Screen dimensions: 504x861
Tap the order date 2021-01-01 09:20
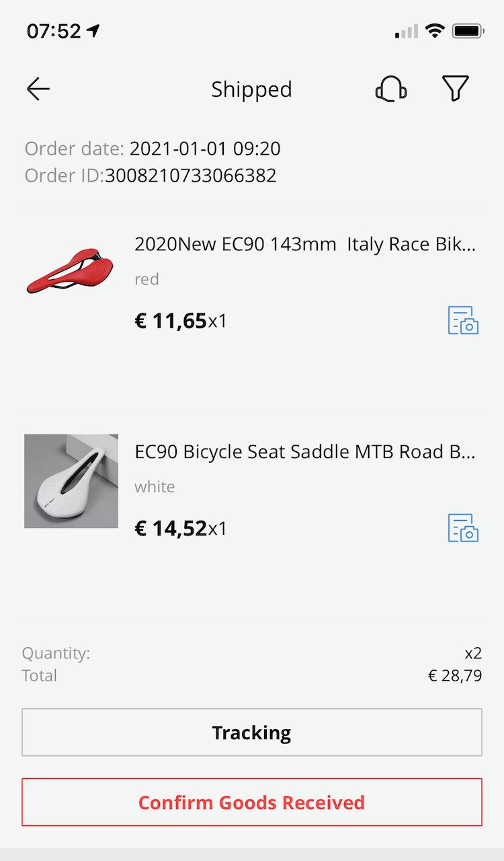click(205, 149)
